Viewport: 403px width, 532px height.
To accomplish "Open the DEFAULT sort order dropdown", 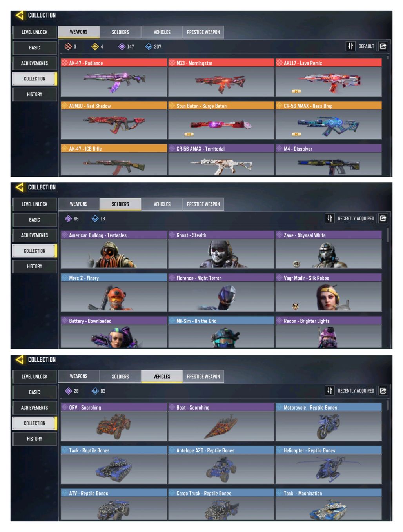I will 366,46.
